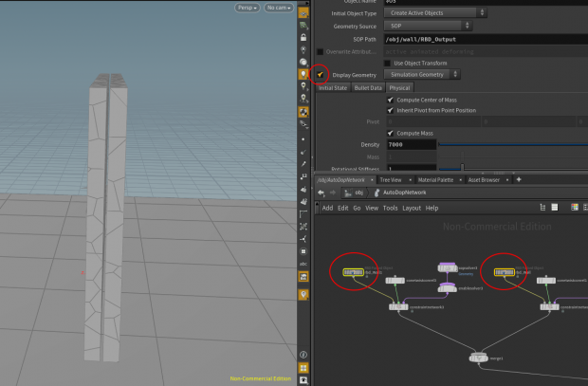This screenshot has height=386, width=588.
Task: Toggle the highlighted display materials sphere icon
Action: coord(303,111)
